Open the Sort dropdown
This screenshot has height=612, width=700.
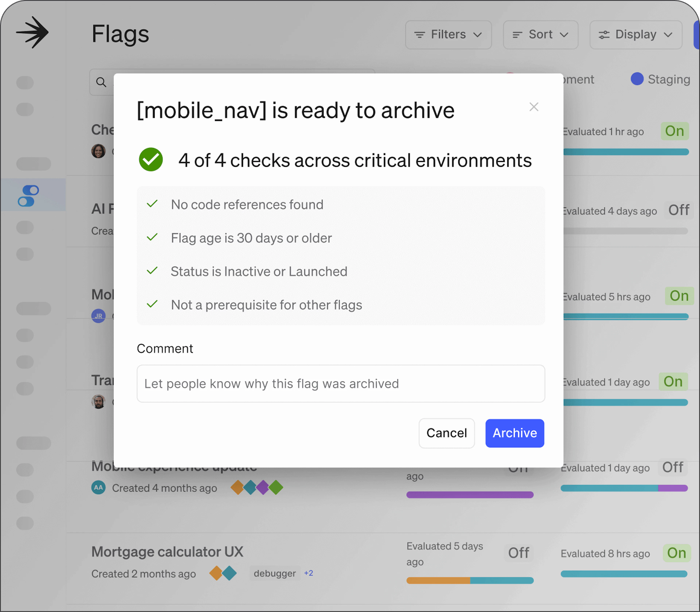pyautogui.click(x=540, y=34)
